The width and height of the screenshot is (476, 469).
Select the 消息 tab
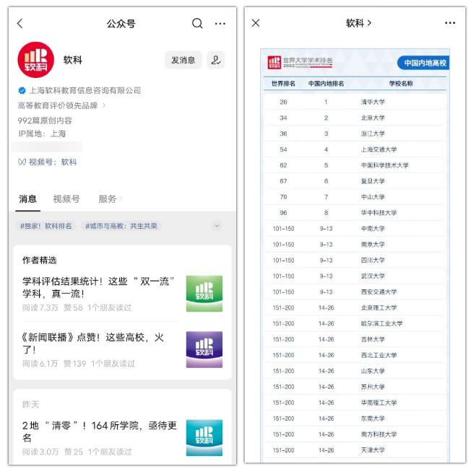click(28, 199)
